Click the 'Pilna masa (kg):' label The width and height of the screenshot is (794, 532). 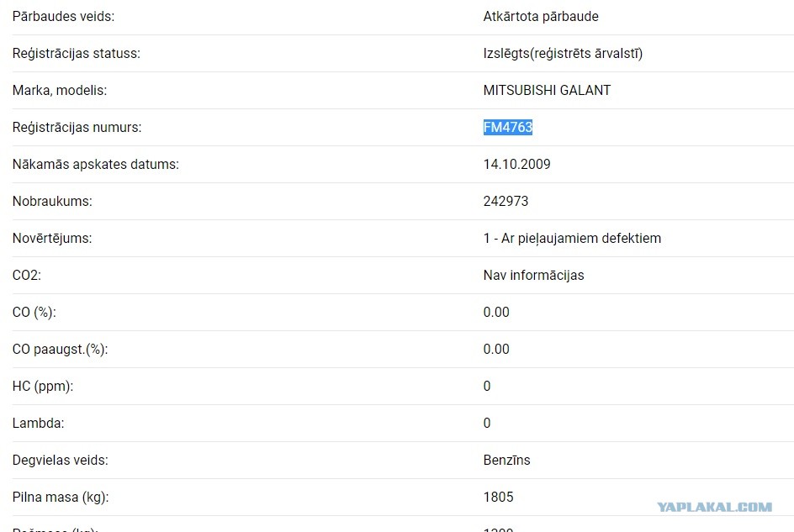click(61, 497)
